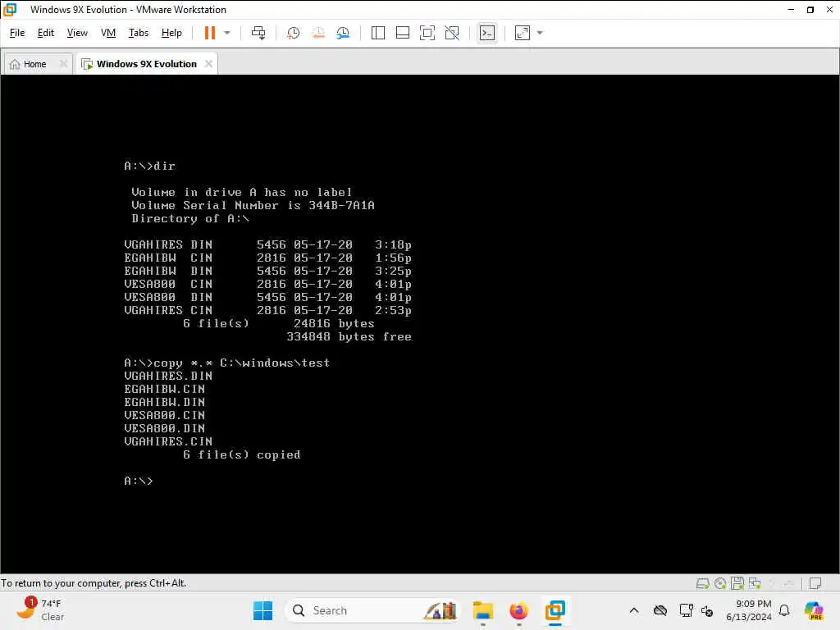The width and height of the screenshot is (840, 630).
Task: Click the floppy drive status icon
Action: click(737, 583)
